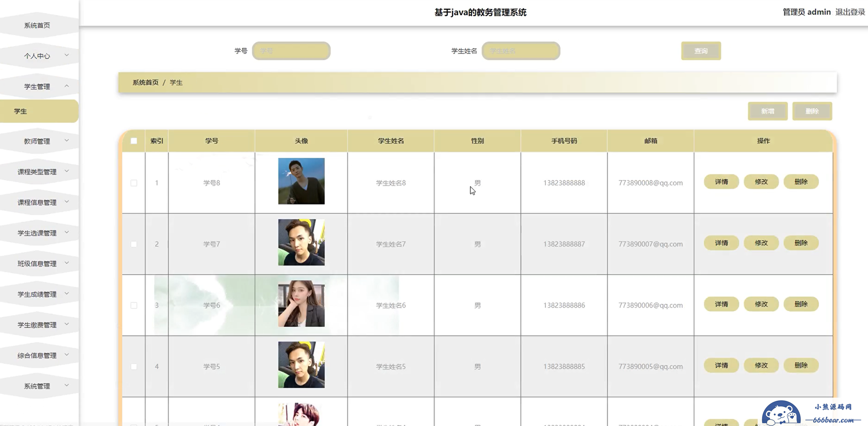Click 退出登录 to log out
Image resolution: width=868 pixels, height=426 pixels.
tap(850, 12)
